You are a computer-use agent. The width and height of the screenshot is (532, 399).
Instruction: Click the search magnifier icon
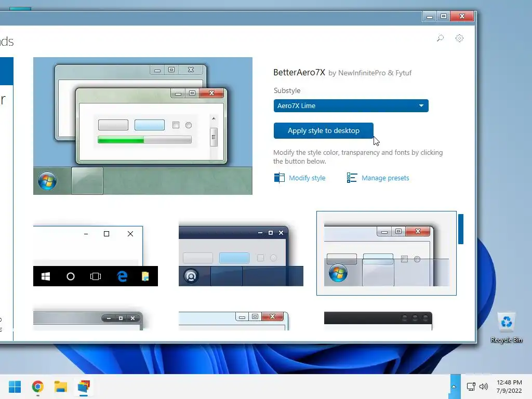pyautogui.click(x=440, y=38)
